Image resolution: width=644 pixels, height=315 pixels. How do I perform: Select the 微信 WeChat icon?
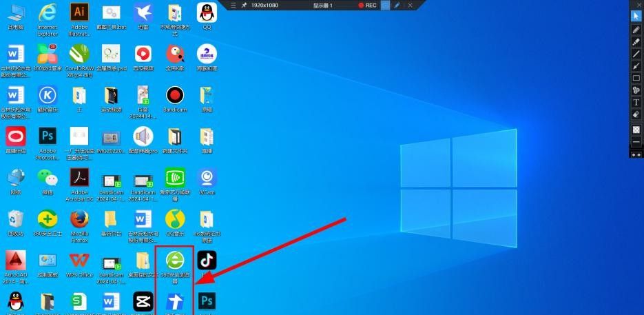click(48, 181)
